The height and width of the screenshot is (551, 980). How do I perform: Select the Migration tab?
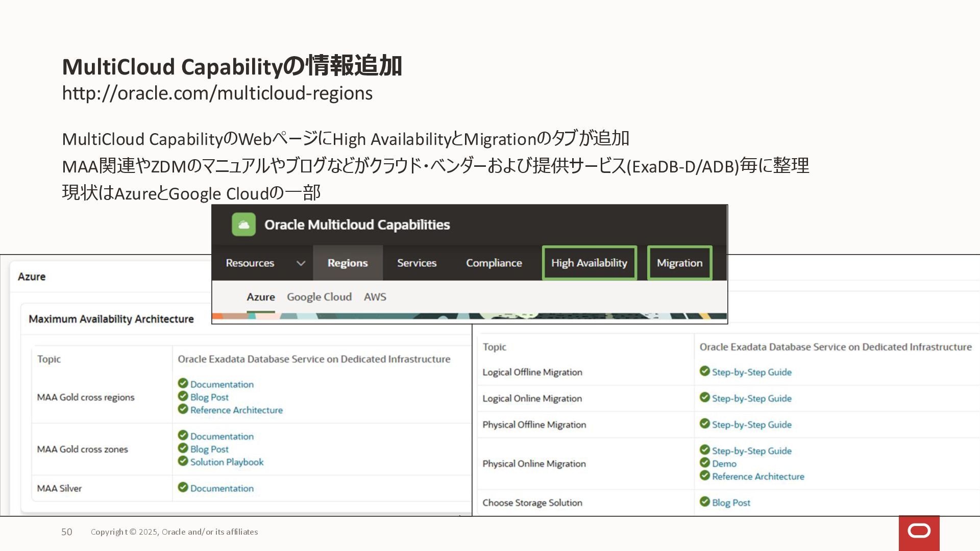[x=679, y=263]
